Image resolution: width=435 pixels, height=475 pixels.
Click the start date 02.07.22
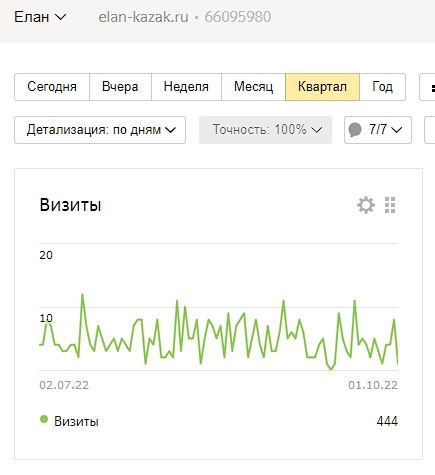pos(64,385)
